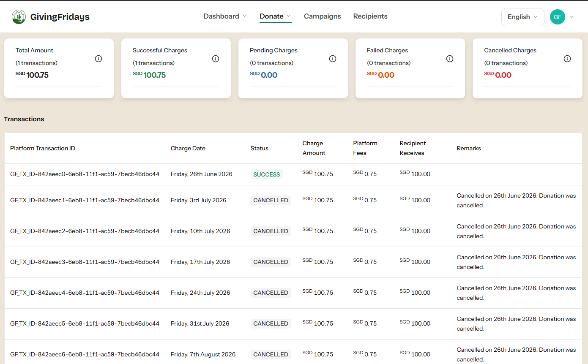588x364 pixels.
Task: Click the Remarks column header
Action: point(469,148)
